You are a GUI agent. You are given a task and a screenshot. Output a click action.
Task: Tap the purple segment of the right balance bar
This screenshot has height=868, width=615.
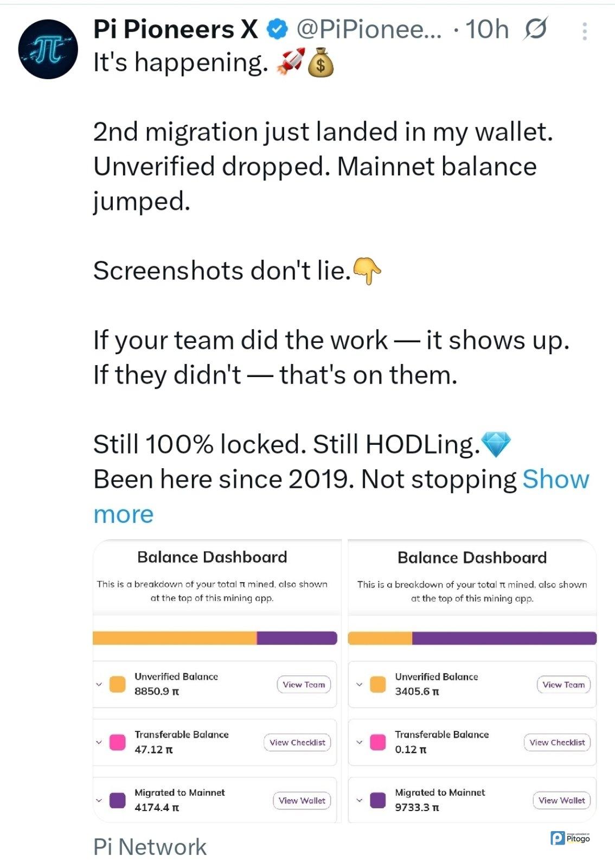point(504,639)
